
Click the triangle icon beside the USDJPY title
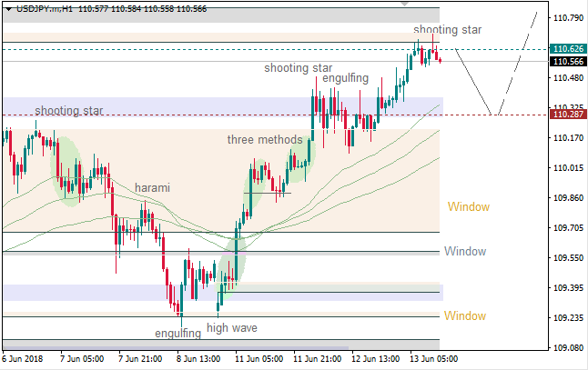(x=8, y=8)
